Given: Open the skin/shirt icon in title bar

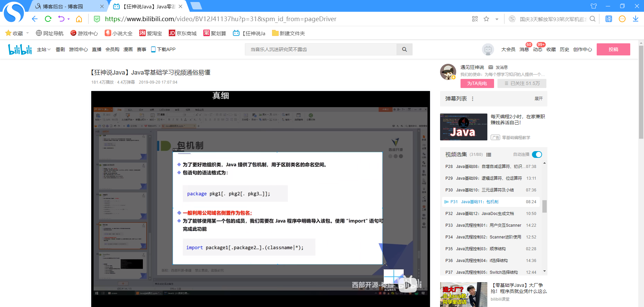Looking at the screenshot, I should (x=594, y=6).
